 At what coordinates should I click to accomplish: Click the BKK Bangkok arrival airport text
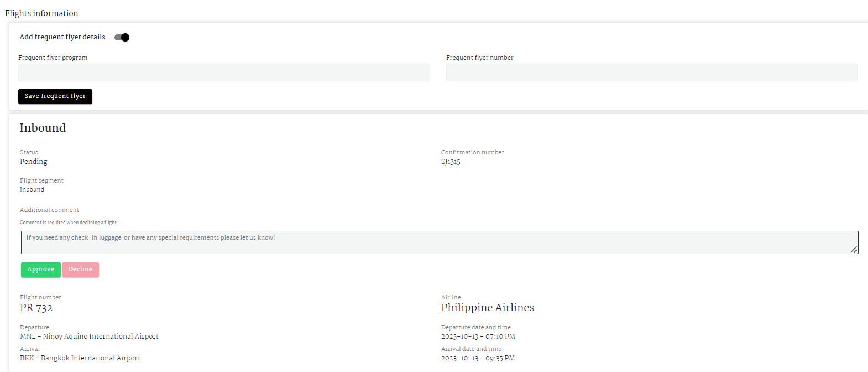(80, 358)
